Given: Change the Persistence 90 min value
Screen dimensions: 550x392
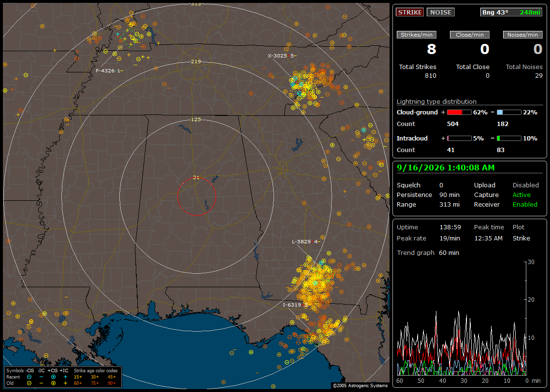Looking at the screenshot, I should point(449,195).
